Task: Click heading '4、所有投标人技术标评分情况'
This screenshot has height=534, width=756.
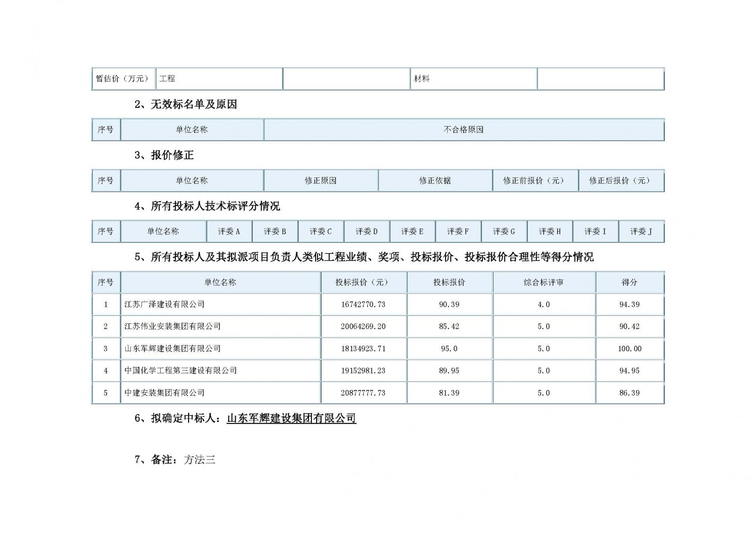Action: (207, 206)
